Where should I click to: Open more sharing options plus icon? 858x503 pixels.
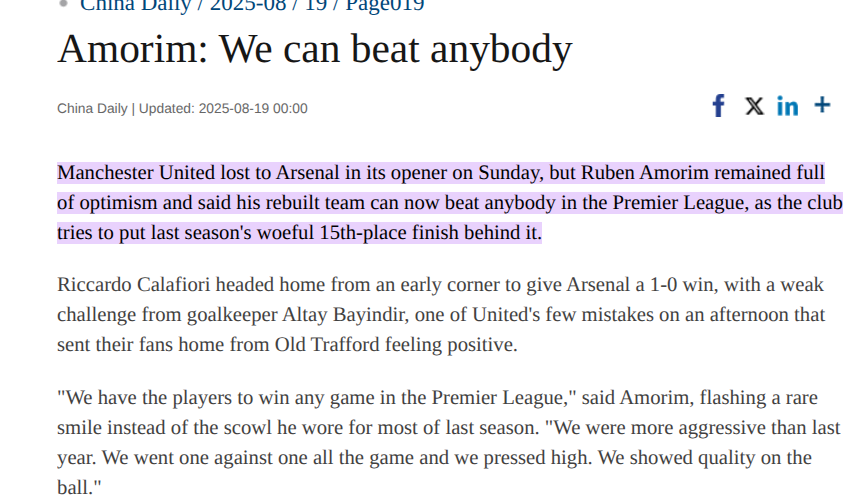[x=822, y=105]
